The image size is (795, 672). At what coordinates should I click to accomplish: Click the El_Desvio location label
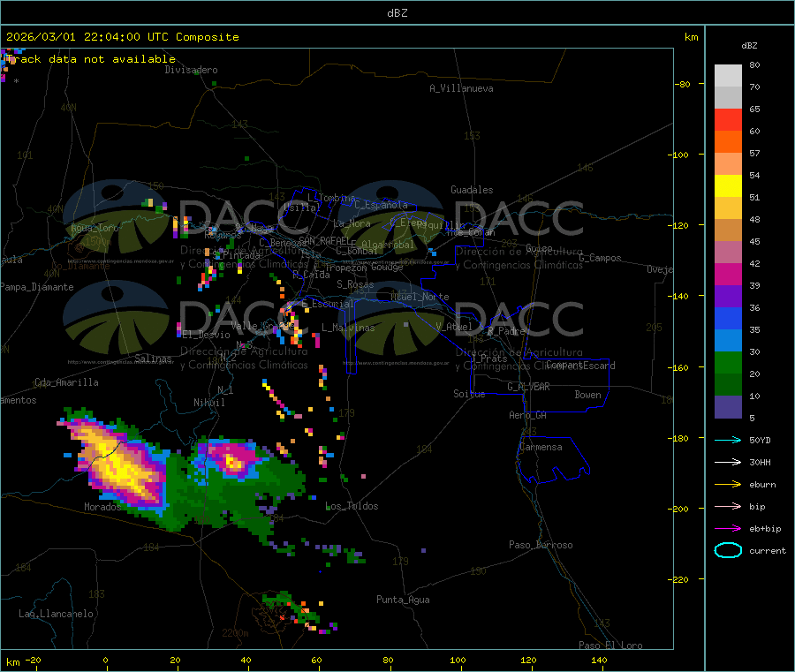pos(207,335)
